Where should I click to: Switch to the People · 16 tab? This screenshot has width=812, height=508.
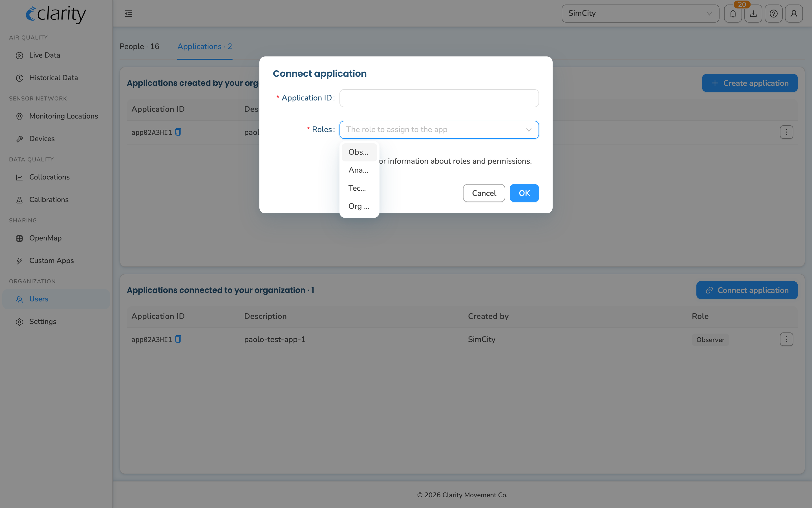tap(139, 47)
